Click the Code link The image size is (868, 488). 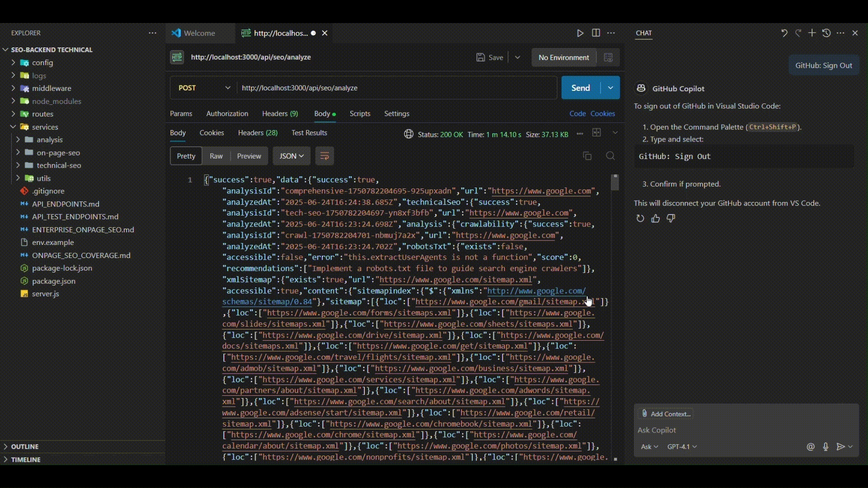tap(577, 113)
